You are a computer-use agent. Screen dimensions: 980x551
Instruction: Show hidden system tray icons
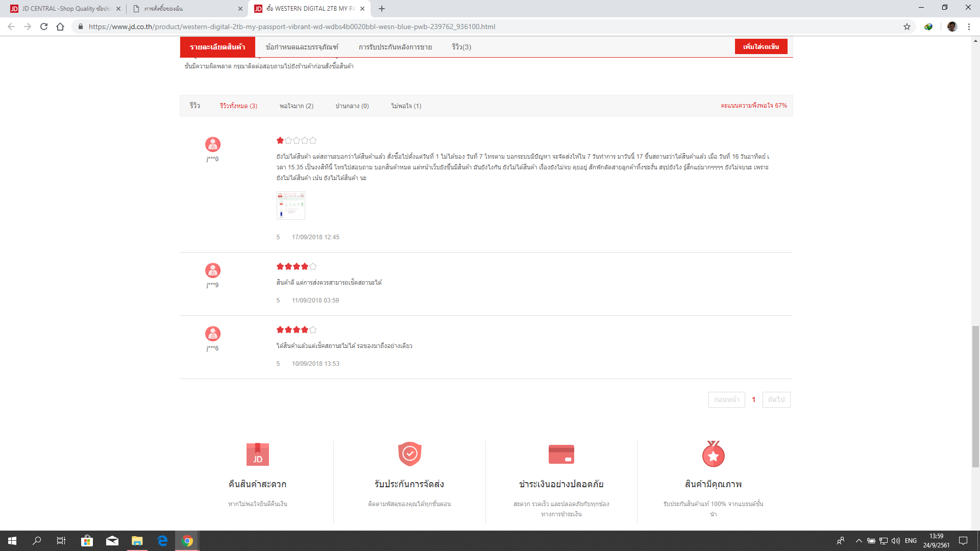pos(859,541)
